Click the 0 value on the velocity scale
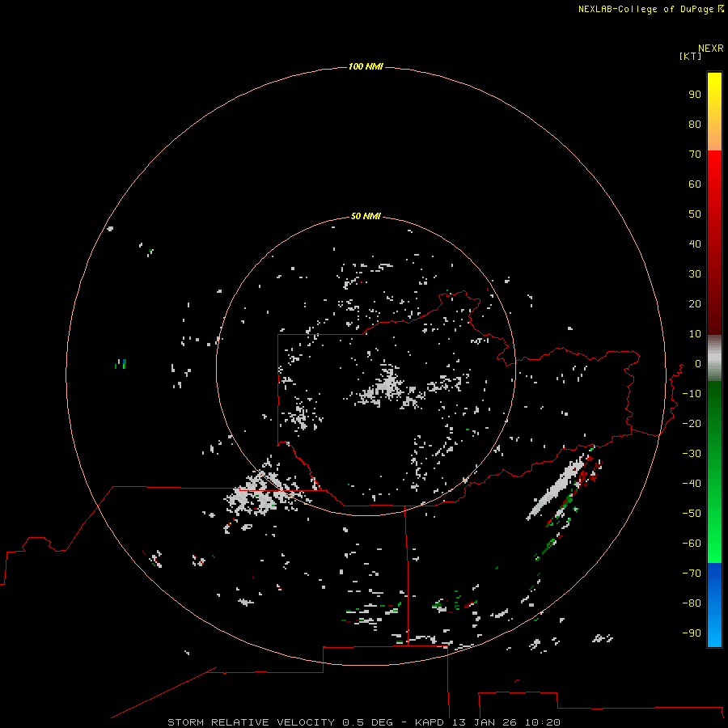728x728 pixels. [x=698, y=363]
